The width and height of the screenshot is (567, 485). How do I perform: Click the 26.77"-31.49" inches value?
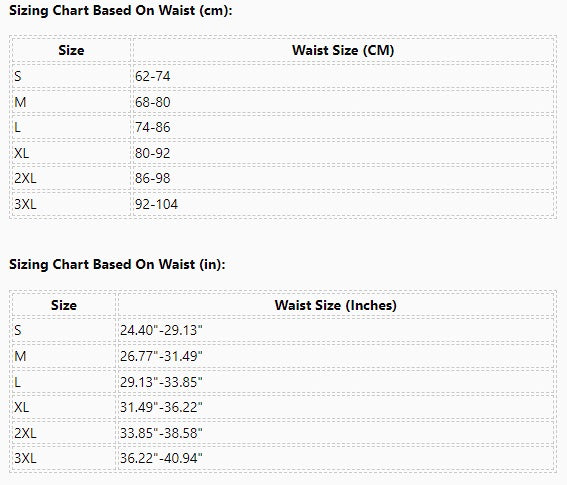(x=161, y=356)
